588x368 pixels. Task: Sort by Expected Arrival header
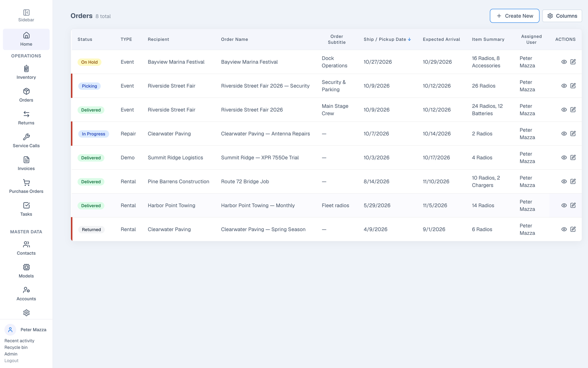(441, 39)
